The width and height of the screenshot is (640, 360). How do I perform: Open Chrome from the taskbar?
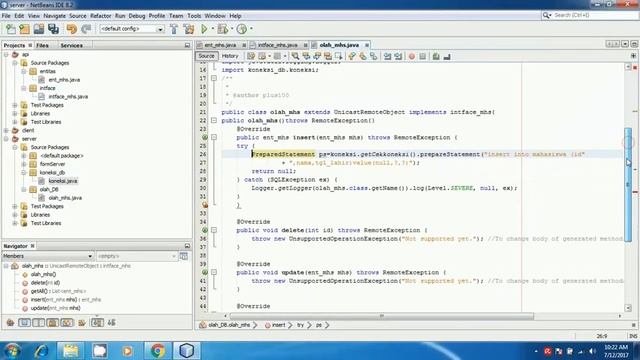tap(158, 351)
